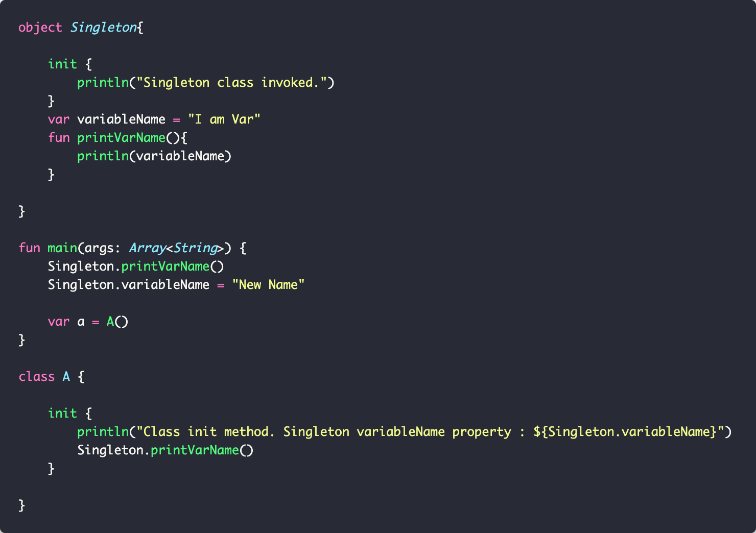Click the 'class' keyword
Screen dimensions: 756x533
point(36,377)
